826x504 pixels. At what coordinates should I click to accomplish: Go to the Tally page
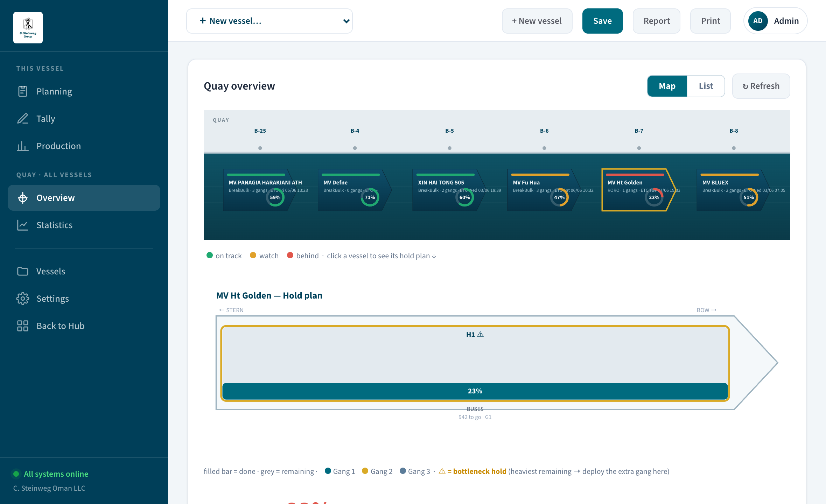click(x=84, y=119)
